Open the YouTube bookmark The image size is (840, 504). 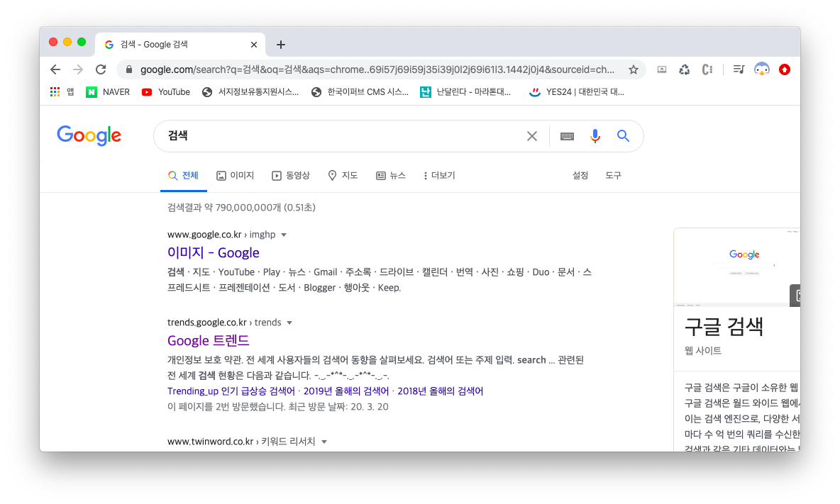point(165,92)
